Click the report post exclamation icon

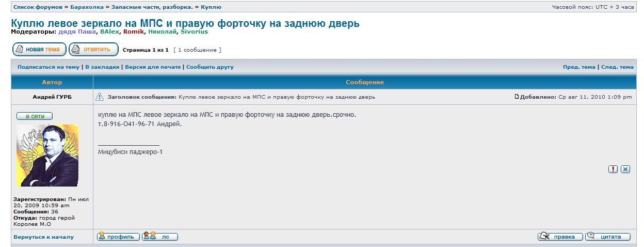[x=613, y=169]
